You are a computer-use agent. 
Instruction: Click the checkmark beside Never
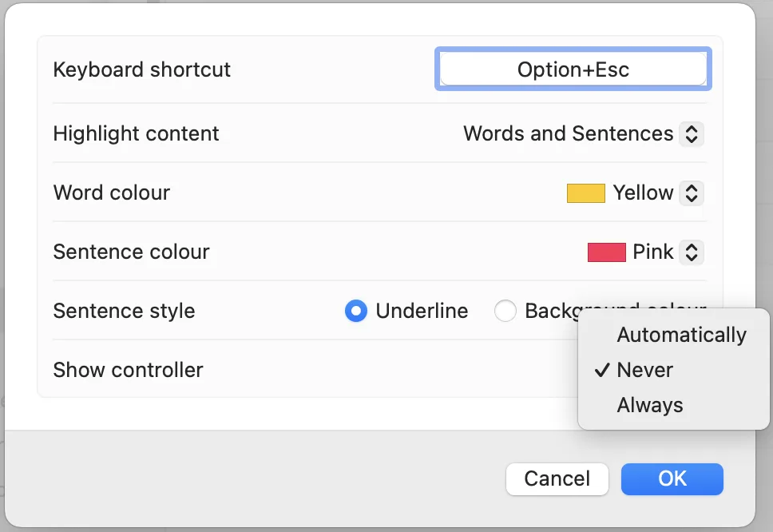point(601,370)
